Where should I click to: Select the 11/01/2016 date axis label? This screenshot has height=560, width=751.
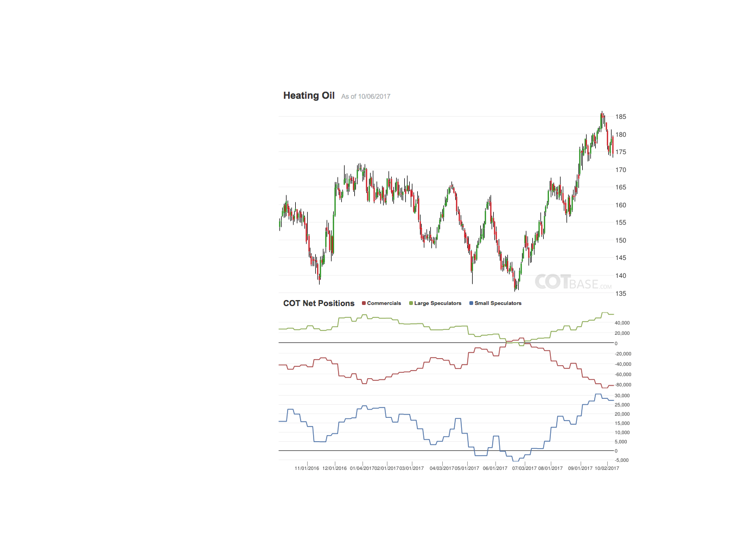(x=308, y=467)
